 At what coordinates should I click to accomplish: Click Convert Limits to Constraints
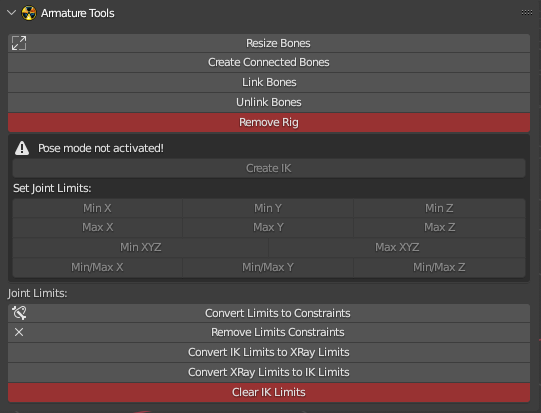(x=269, y=313)
